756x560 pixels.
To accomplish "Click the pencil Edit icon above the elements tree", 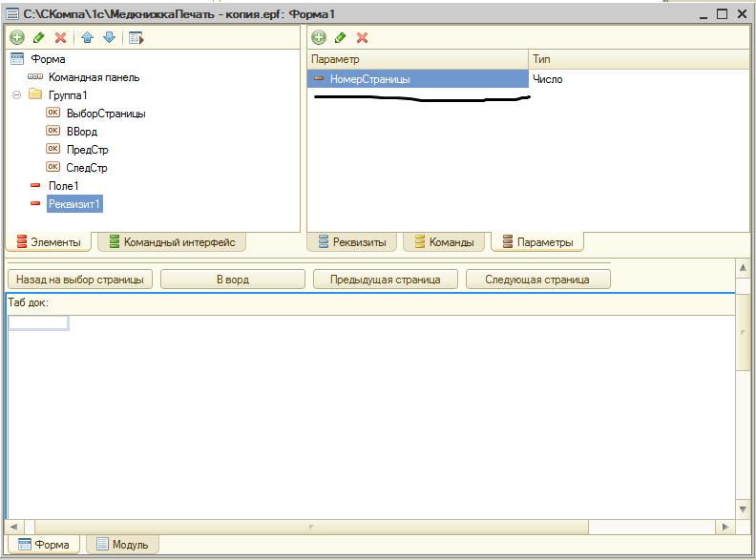I will click(x=39, y=38).
